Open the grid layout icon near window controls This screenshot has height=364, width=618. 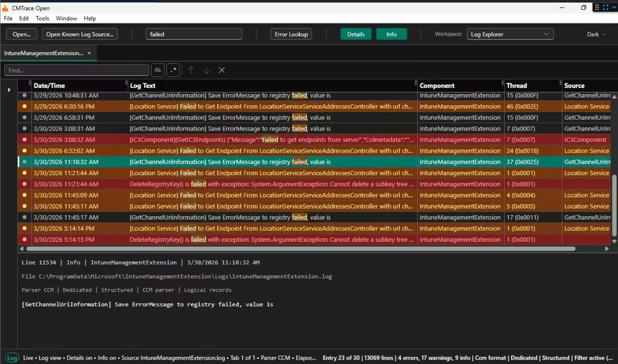pyautogui.click(x=597, y=7)
